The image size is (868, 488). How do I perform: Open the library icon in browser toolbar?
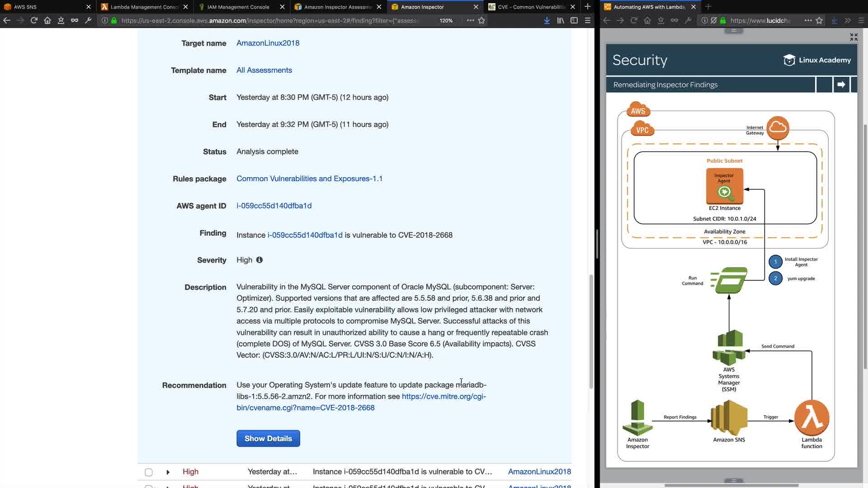[561, 20]
